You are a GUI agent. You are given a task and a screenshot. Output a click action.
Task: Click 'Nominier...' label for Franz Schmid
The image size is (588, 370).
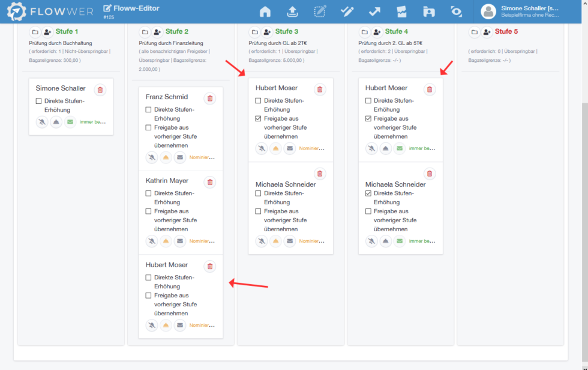(202, 157)
